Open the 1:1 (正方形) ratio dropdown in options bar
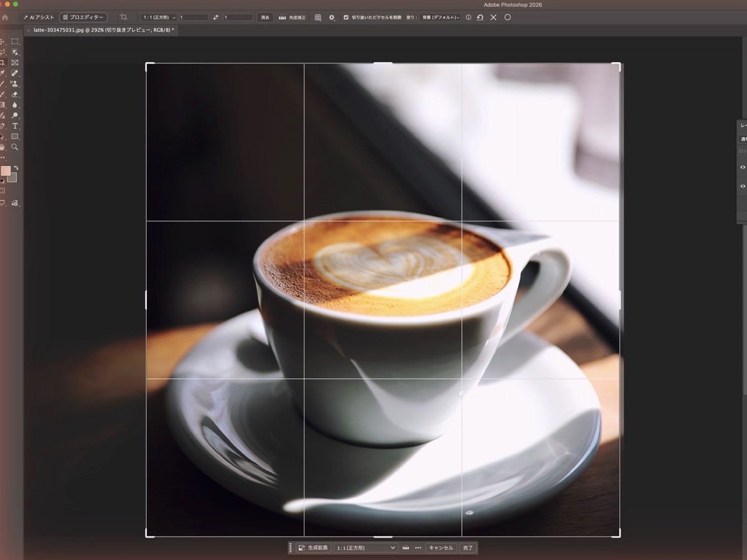Image resolution: width=747 pixels, height=560 pixels. tap(159, 17)
